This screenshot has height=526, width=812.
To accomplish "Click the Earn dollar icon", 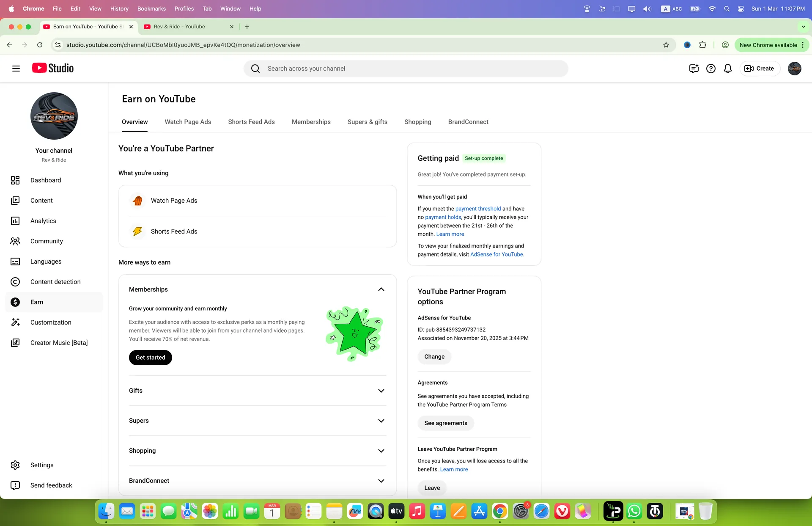I will tap(15, 302).
